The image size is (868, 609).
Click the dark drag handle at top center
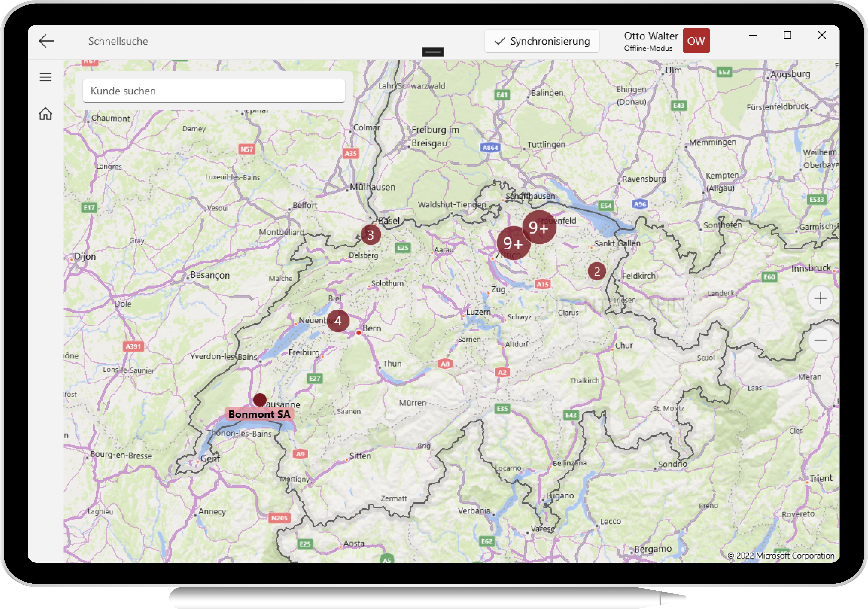click(433, 52)
